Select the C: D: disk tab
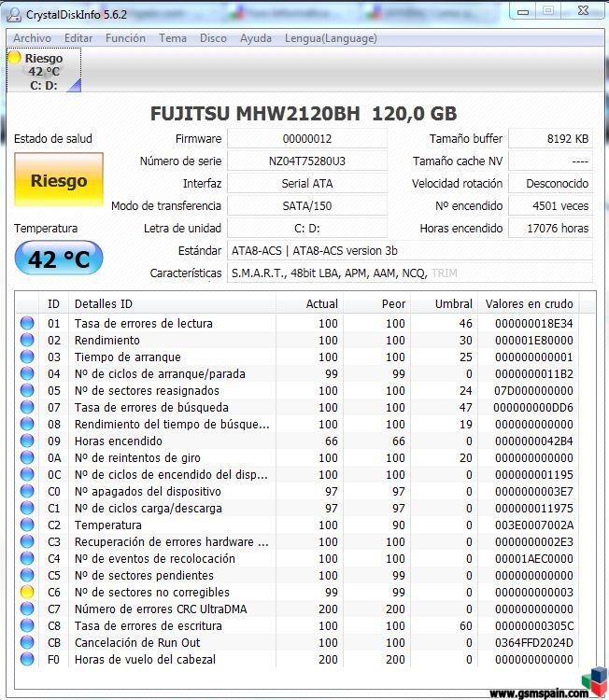 [44, 71]
